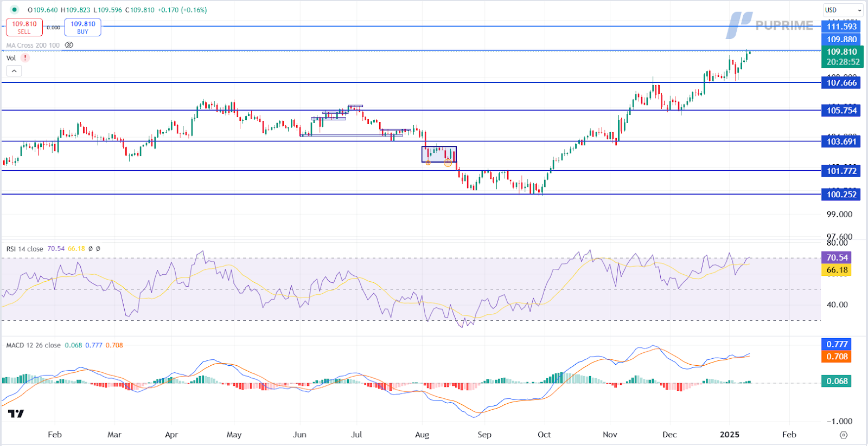Click the OHLC change +0.170 (+0.16%) text
Image resolution: width=868 pixels, height=446 pixels.
tap(182, 10)
